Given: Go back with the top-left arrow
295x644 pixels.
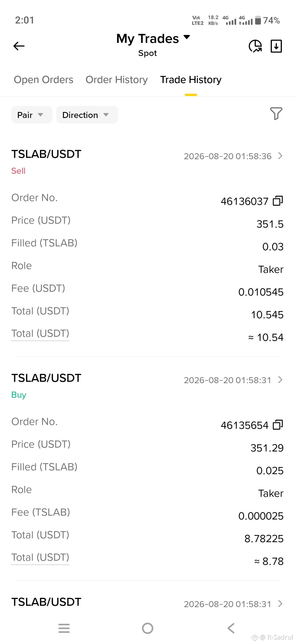Looking at the screenshot, I should 19,46.
